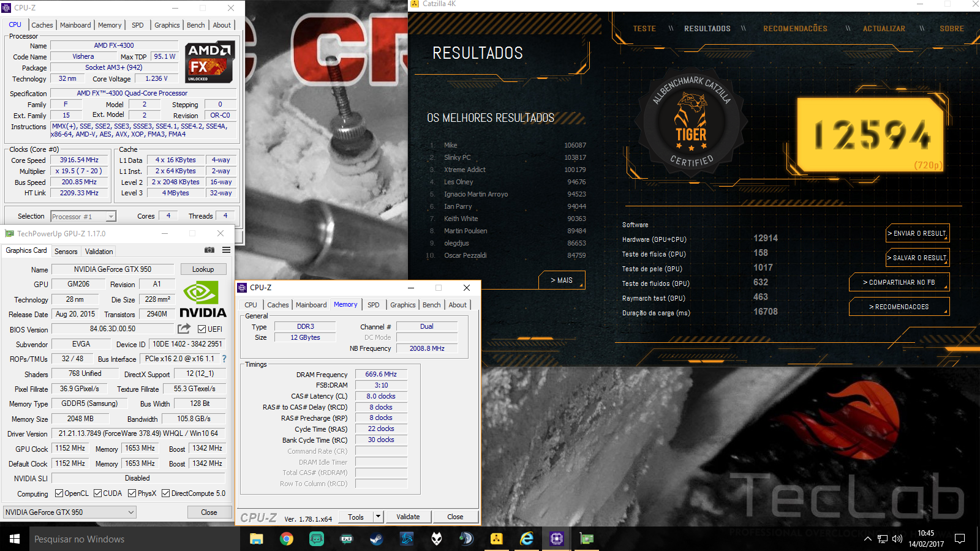This screenshot has height=551, width=980.
Task: Open the goggles-face app icon on taskbar
Action: click(x=347, y=539)
